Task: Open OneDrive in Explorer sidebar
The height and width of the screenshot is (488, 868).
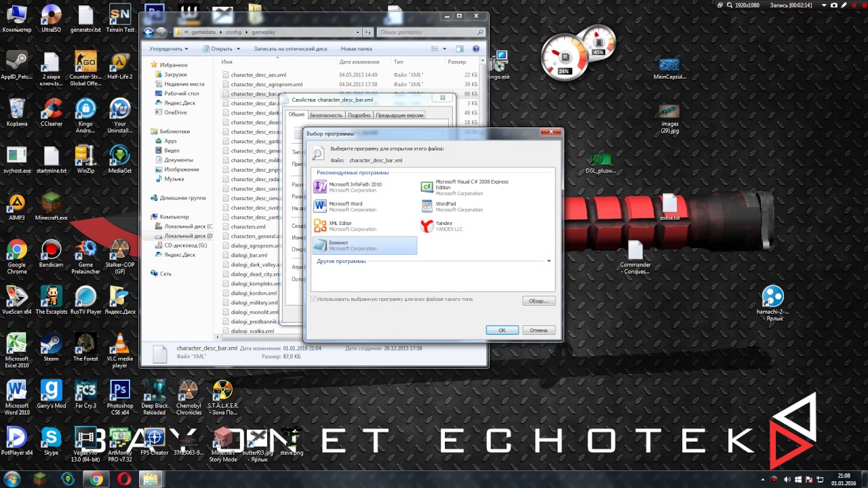Action: click(x=175, y=113)
